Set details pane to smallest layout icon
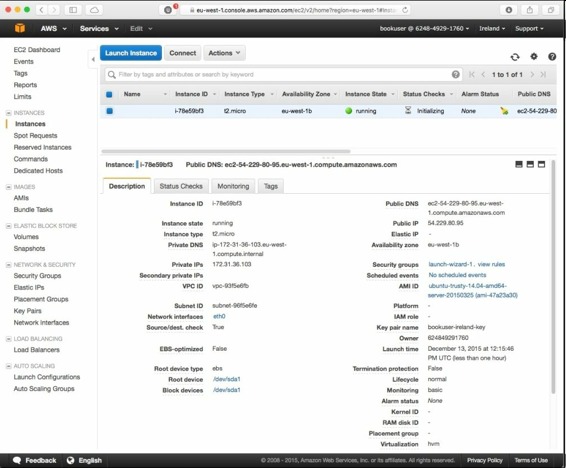This screenshot has height=468, width=566. [x=519, y=165]
